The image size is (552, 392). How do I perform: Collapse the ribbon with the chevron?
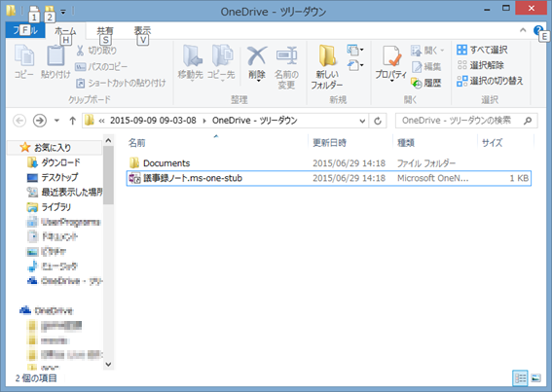pos(523,30)
